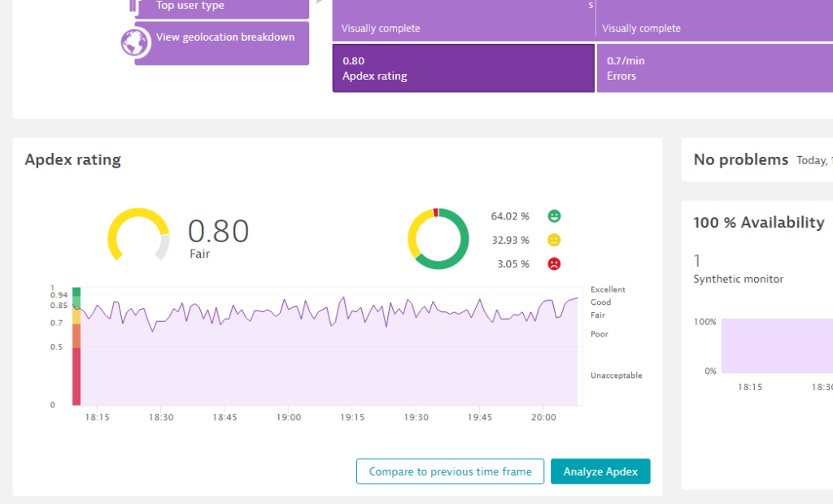Click the red frowning face icon

tap(554, 263)
